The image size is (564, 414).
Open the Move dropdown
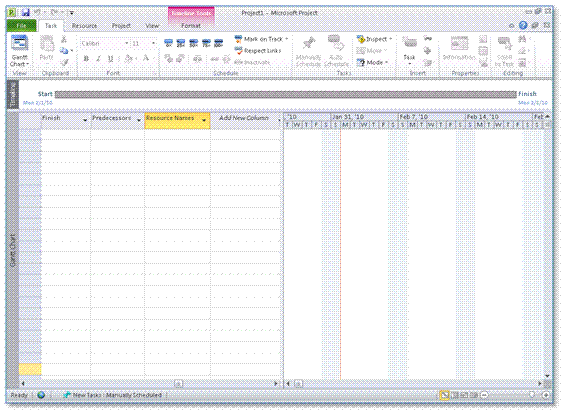click(372, 51)
